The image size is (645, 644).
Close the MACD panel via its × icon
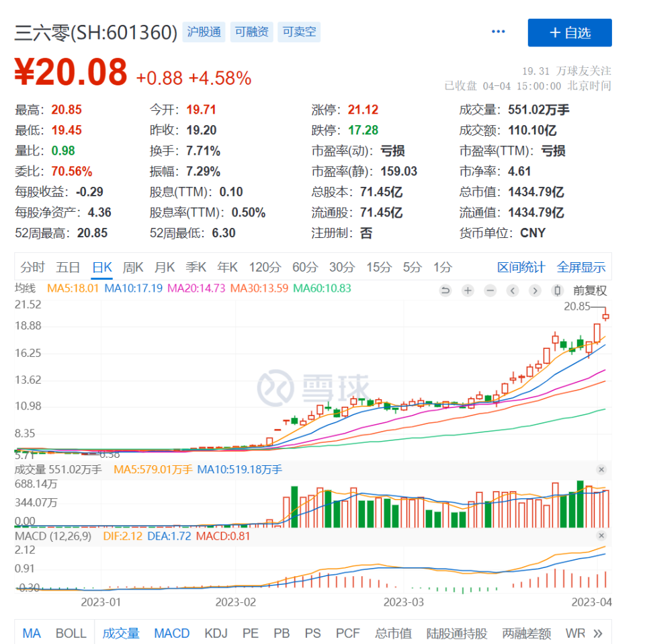click(601, 536)
